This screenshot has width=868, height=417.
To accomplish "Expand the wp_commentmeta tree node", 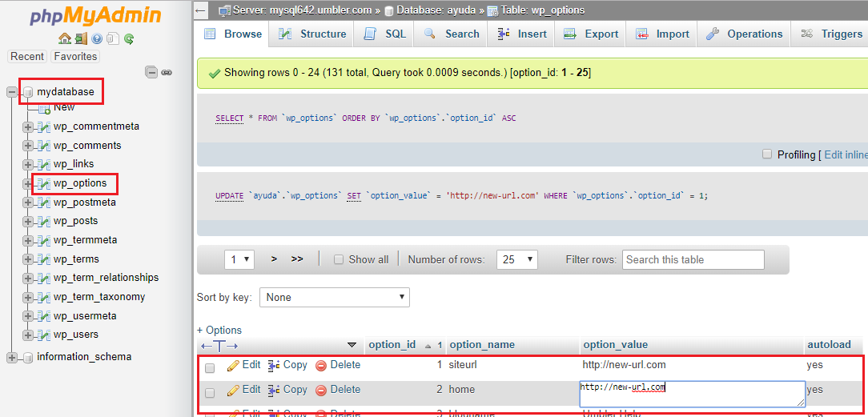I will tap(28, 127).
